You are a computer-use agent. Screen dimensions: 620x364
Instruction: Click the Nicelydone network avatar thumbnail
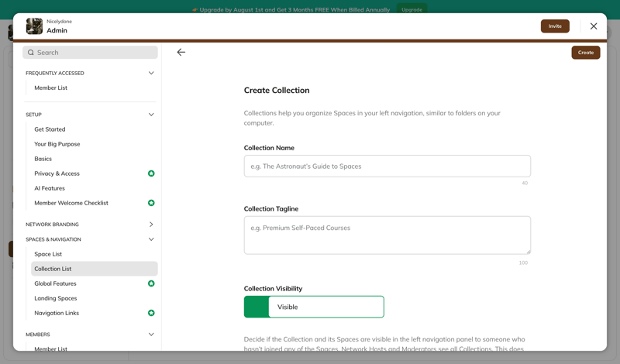pyautogui.click(x=34, y=26)
